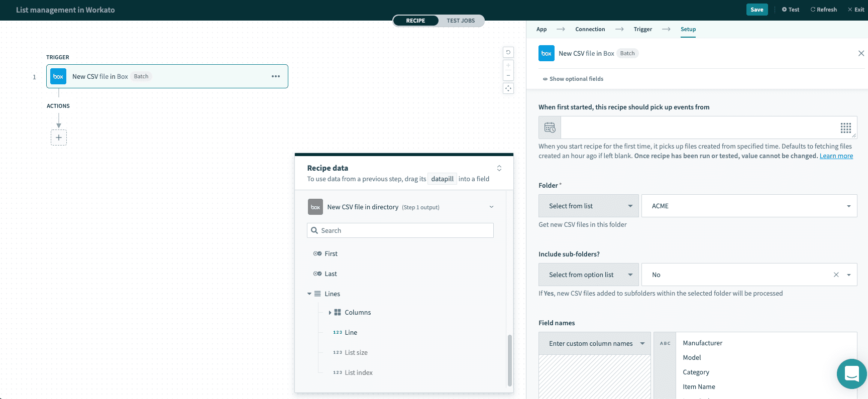The image size is (868, 399).
Task: Open the chat support bubble
Action: click(x=852, y=374)
